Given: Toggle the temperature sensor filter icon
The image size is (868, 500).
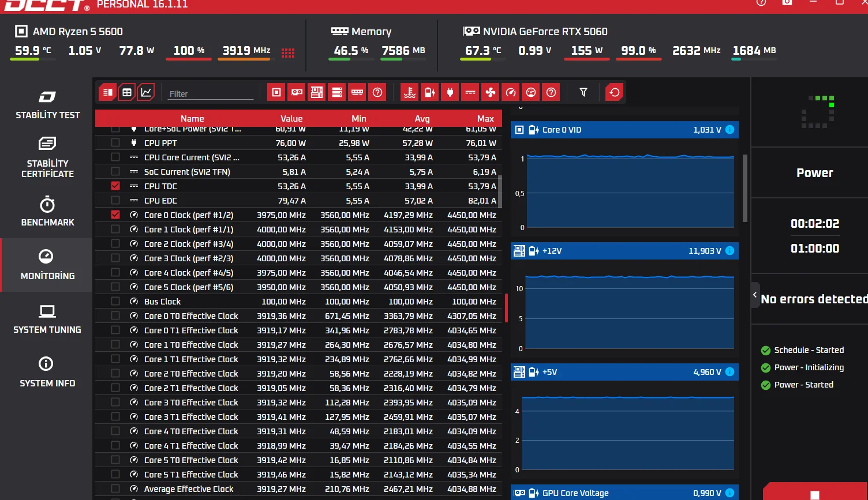Looking at the screenshot, I should pyautogui.click(x=410, y=92).
